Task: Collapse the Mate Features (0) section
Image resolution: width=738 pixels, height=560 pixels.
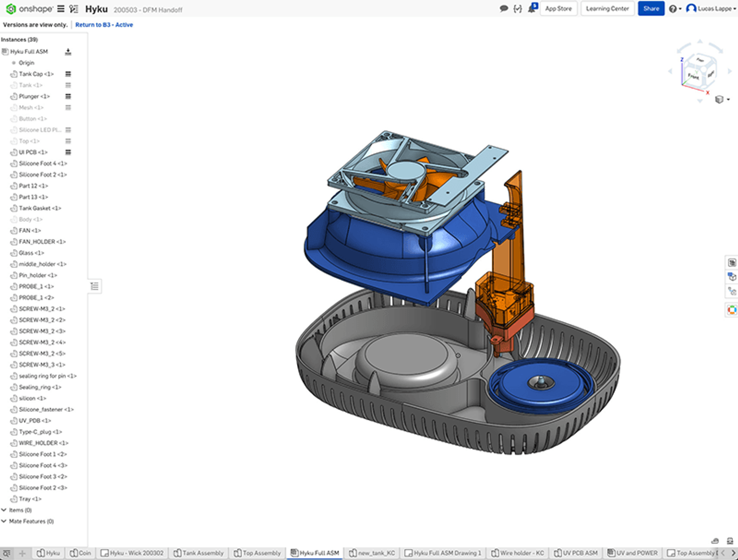Action: [x=5, y=521]
